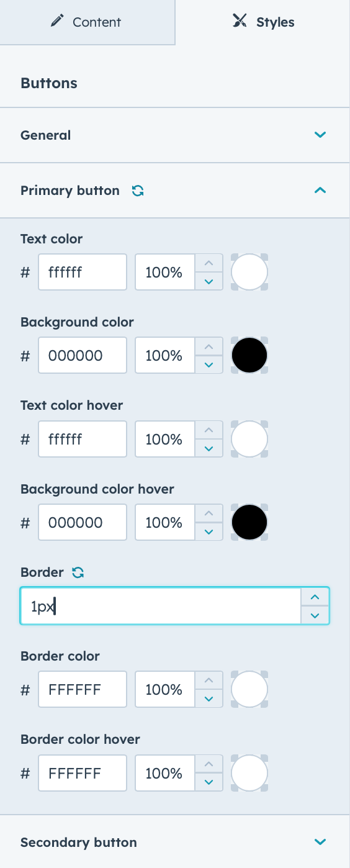Reset Border value with refresh icon
Viewport: 350px width, 868px height.
(78, 572)
